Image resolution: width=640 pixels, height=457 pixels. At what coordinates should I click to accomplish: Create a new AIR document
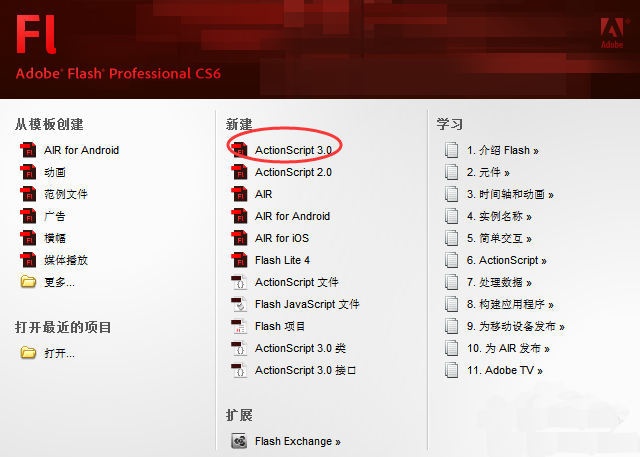point(263,194)
